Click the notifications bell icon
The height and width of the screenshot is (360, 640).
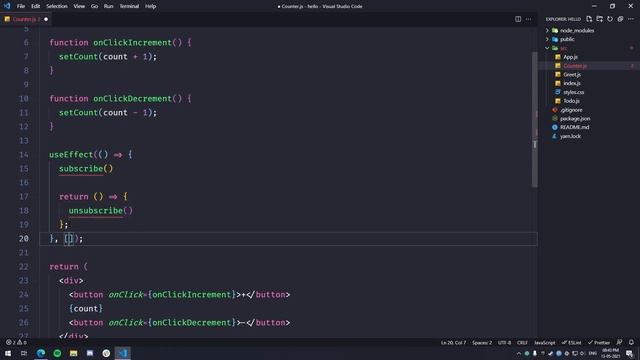[631, 342]
